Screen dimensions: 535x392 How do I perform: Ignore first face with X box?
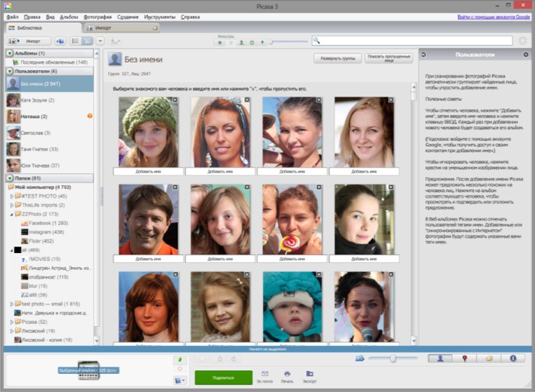[x=175, y=100]
